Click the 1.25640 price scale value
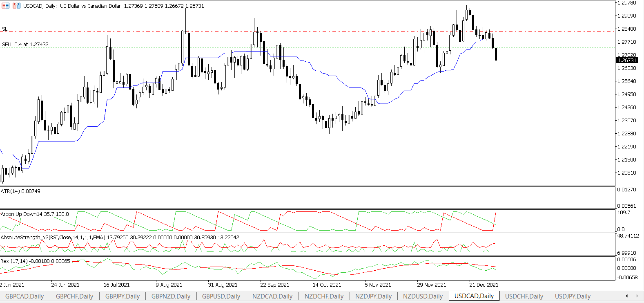 coord(626,81)
